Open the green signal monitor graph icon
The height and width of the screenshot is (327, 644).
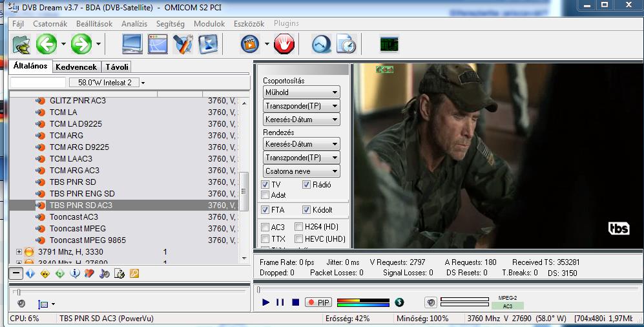click(389, 44)
